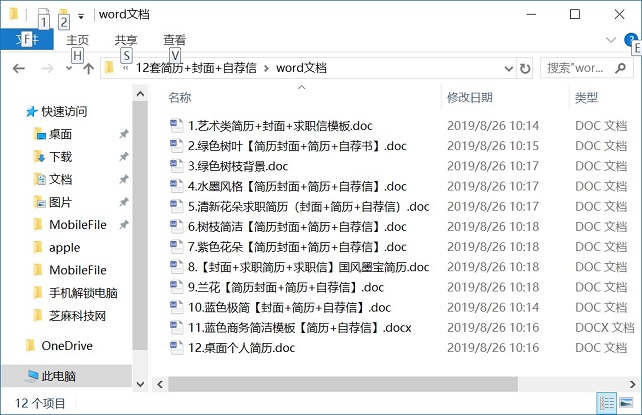Screen dimensions: 642x415
Task: Refresh the current folder view
Action: (525, 68)
